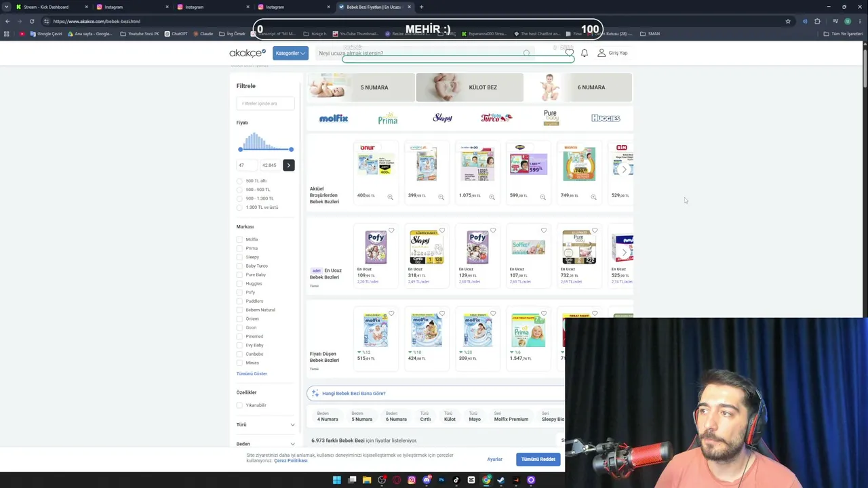The image size is (868, 488).
Task: Favorite the Molfix 309,95 TL product
Action: point(493,314)
